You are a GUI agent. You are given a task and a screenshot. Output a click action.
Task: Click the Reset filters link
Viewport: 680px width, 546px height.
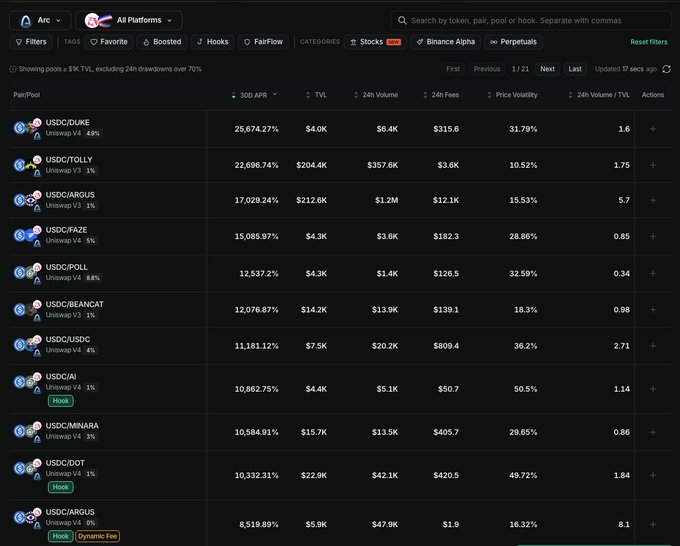pyautogui.click(x=649, y=42)
